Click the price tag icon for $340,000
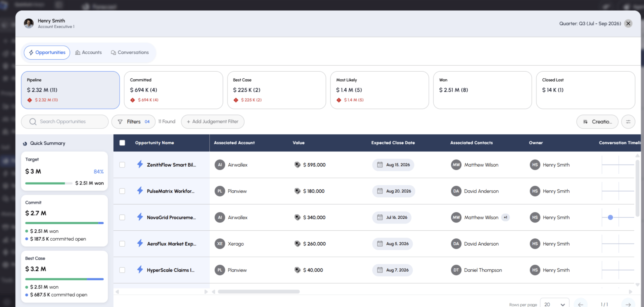This screenshot has height=307, width=644. [297, 217]
